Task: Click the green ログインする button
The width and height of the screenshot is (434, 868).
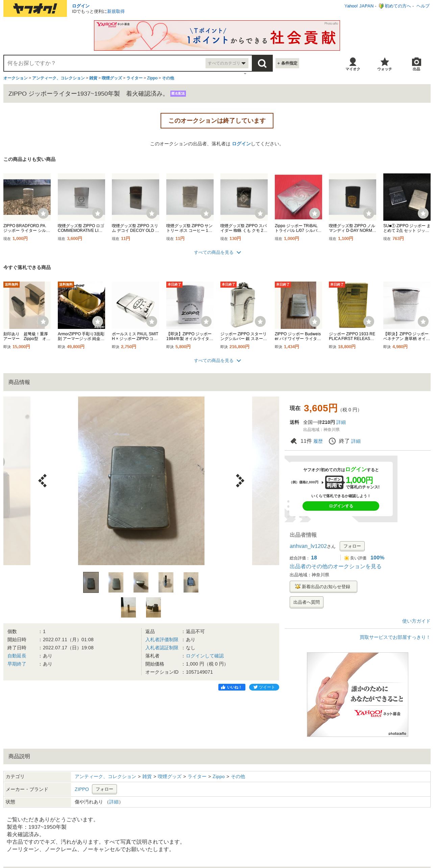Action: 341,506
